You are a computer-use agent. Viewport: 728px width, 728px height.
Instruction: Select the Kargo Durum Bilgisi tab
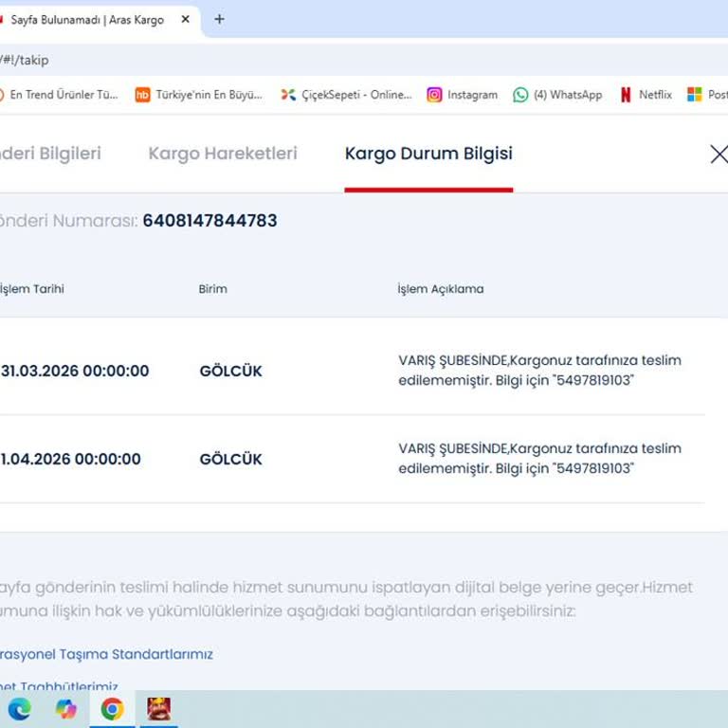(428, 154)
